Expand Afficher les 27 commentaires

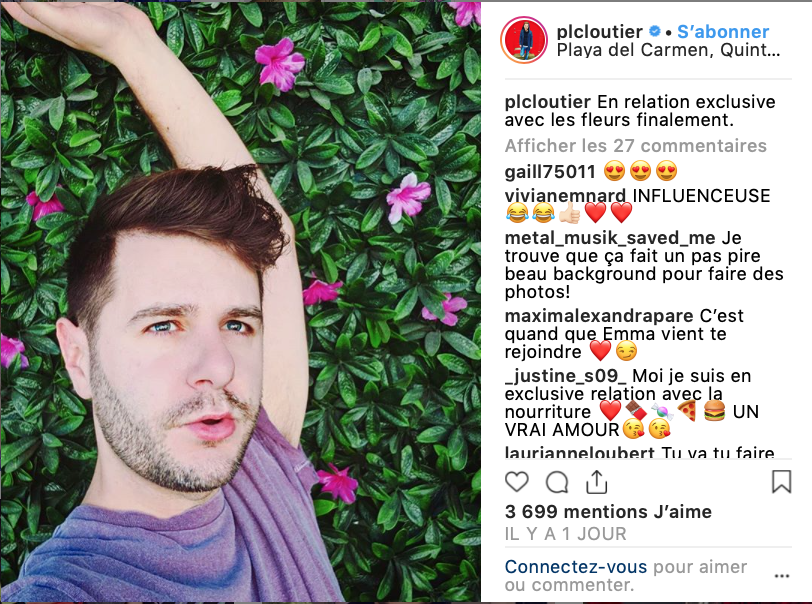(635, 146)
